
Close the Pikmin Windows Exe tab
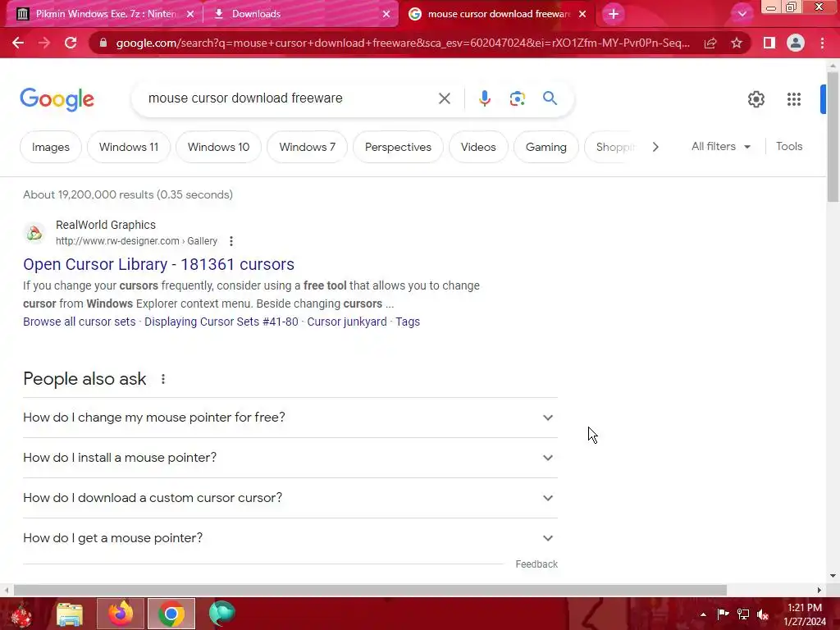(190, 14)
